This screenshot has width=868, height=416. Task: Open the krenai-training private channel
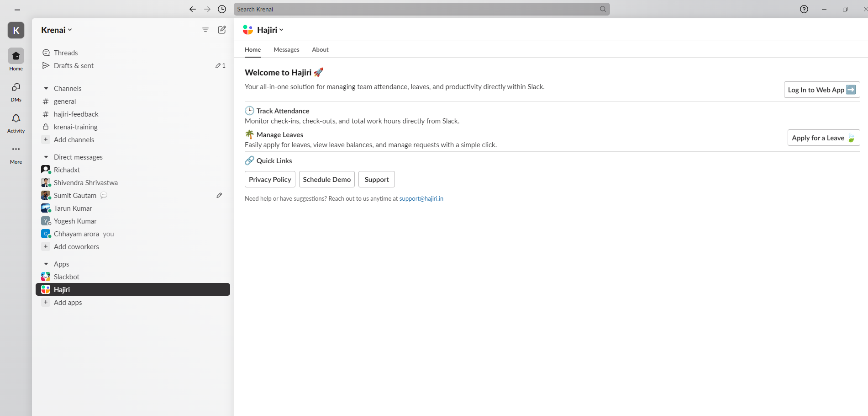click(133, 127)
